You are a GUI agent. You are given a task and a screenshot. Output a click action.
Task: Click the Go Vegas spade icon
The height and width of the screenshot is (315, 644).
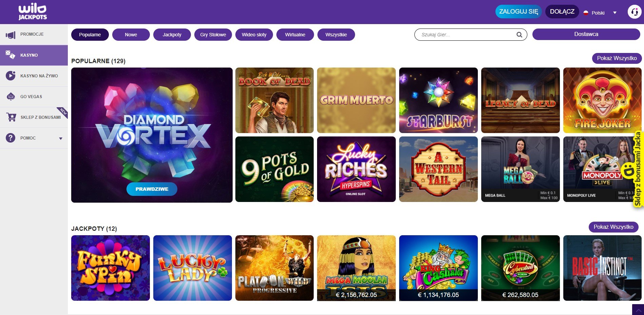click(x=11, y=96)
